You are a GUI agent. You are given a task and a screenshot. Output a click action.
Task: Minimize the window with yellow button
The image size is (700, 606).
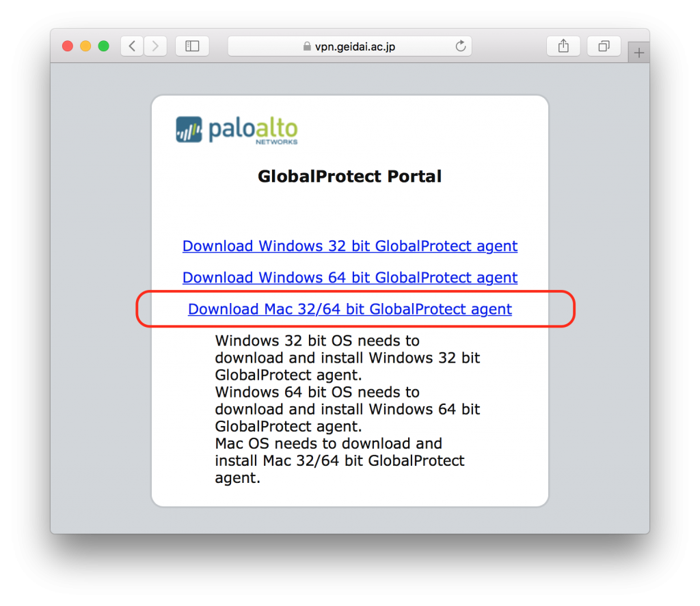click(x=85, y=46)
